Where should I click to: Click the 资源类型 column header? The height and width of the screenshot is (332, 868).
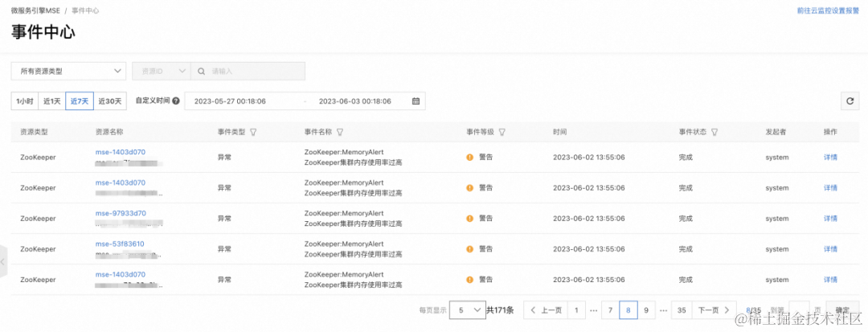[x=34, y=133]
